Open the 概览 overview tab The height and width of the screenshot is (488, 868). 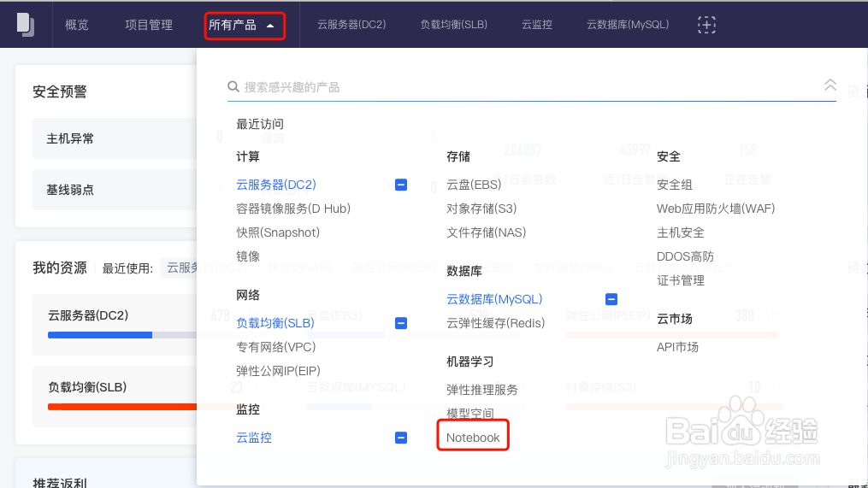click(76, 25)
